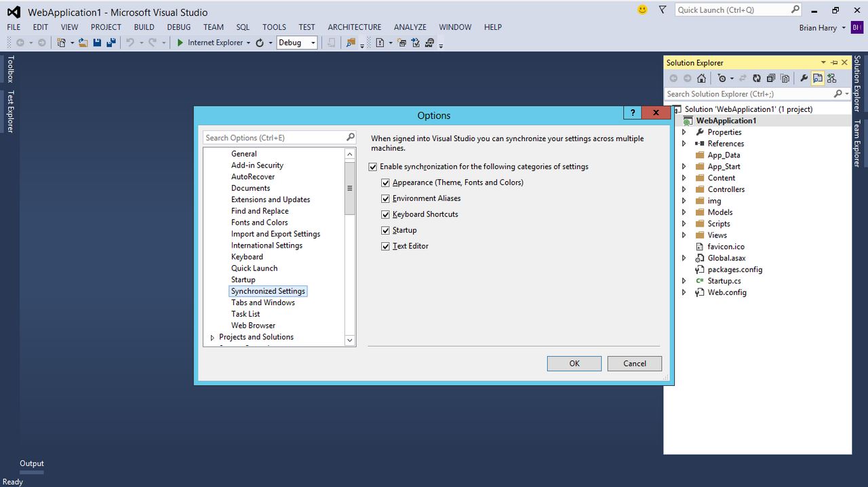Click the Home icon in Solution Explorer

coord(702,79)
